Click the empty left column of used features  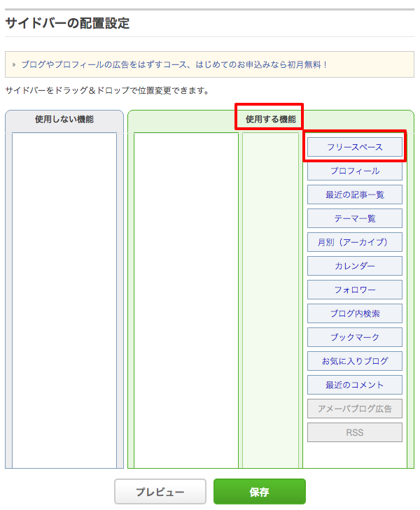186,300
